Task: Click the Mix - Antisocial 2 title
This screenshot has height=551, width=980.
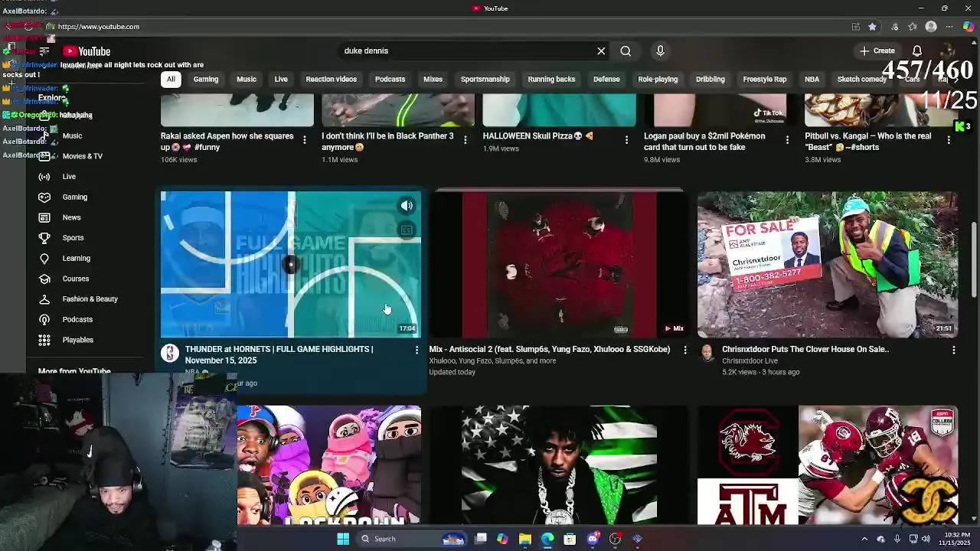Action: [x=550, y=349]
